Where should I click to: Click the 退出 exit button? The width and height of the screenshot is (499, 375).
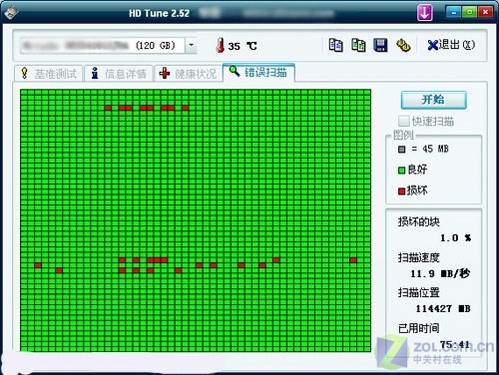click(x=451, y=45)
